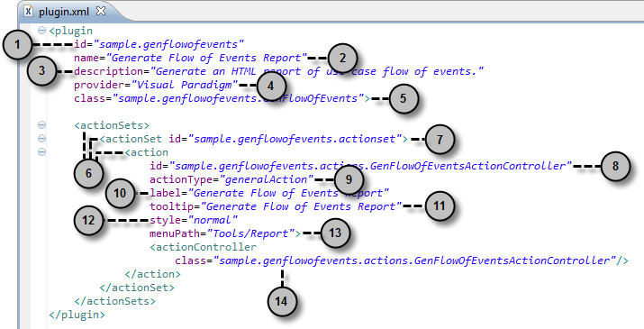The image size is (644, 329).
Task: Click the closing </plugin> tag
Action: tap(77, 315)
